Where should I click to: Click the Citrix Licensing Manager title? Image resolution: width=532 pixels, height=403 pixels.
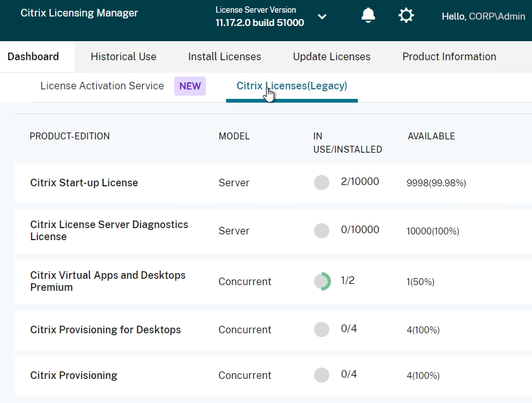[x=79, y=13]
